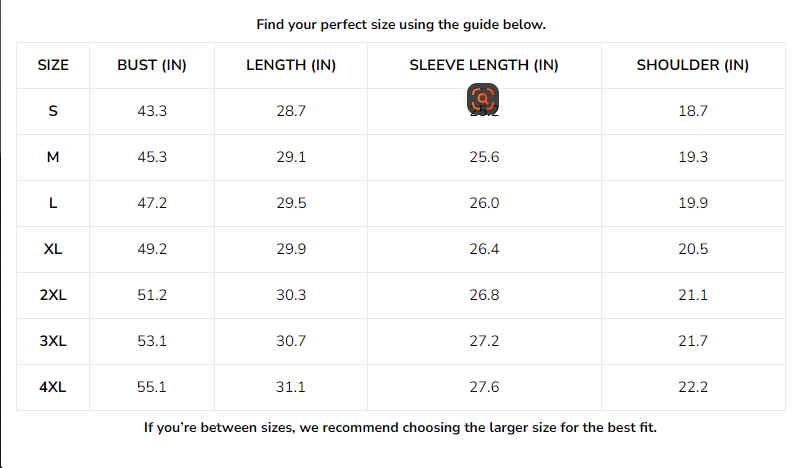Click the BUST (IN) column header
The height and width of the screenshot is (468, 797).
pyautogui.click(x=152, y=66)
